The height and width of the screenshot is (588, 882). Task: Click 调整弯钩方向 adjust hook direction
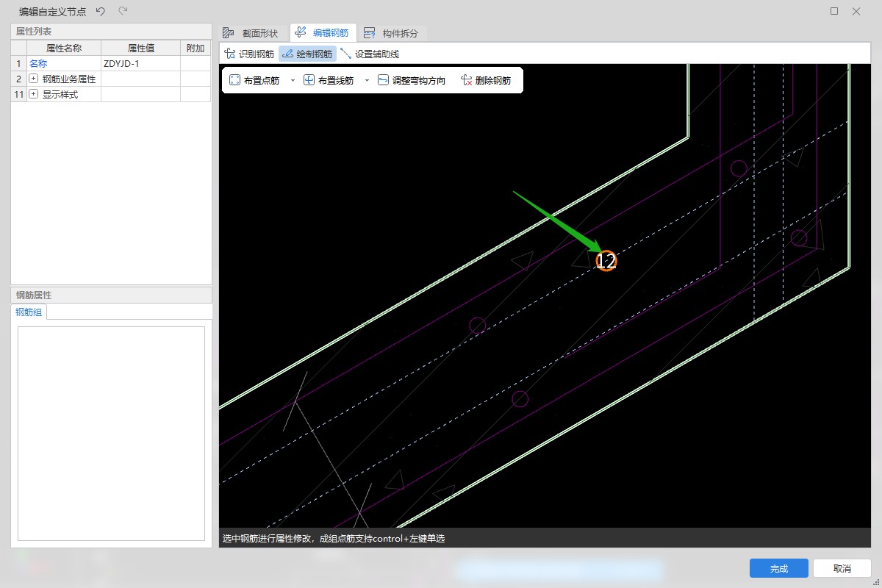point(412,81)
